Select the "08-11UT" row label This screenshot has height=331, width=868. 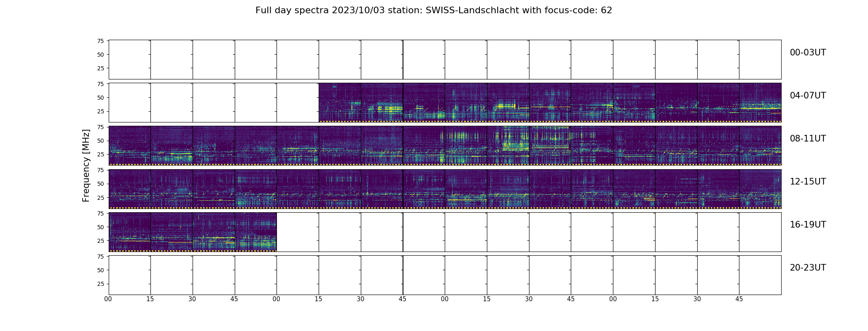coord(808,139)
